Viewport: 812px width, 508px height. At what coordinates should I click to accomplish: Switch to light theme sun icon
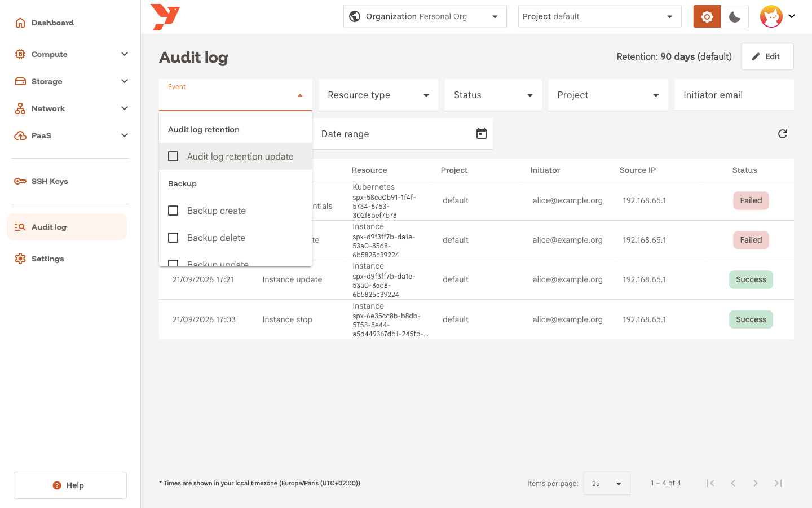(707, 16)
